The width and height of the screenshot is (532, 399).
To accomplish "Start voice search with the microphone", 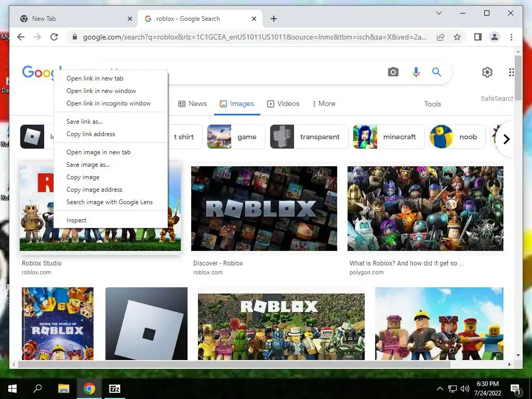I will click(416, 72).
